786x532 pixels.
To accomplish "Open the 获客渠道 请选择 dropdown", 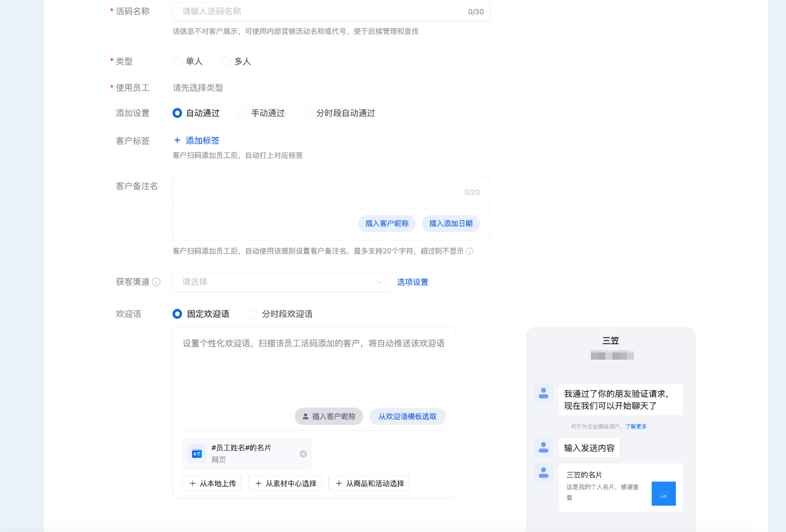I will click(x=281, y=282).
